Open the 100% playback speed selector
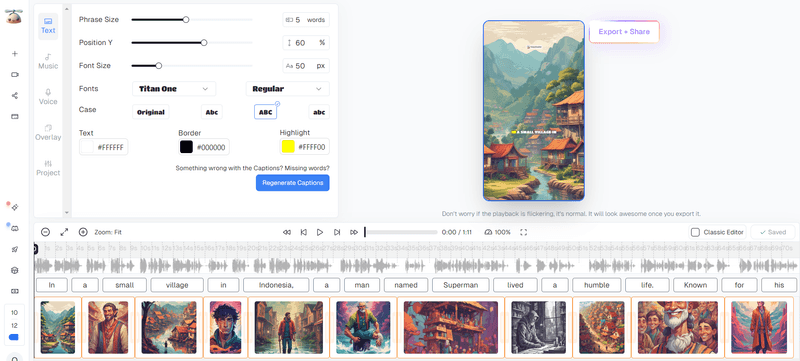The image size is (800, 361). click(497, 232)
